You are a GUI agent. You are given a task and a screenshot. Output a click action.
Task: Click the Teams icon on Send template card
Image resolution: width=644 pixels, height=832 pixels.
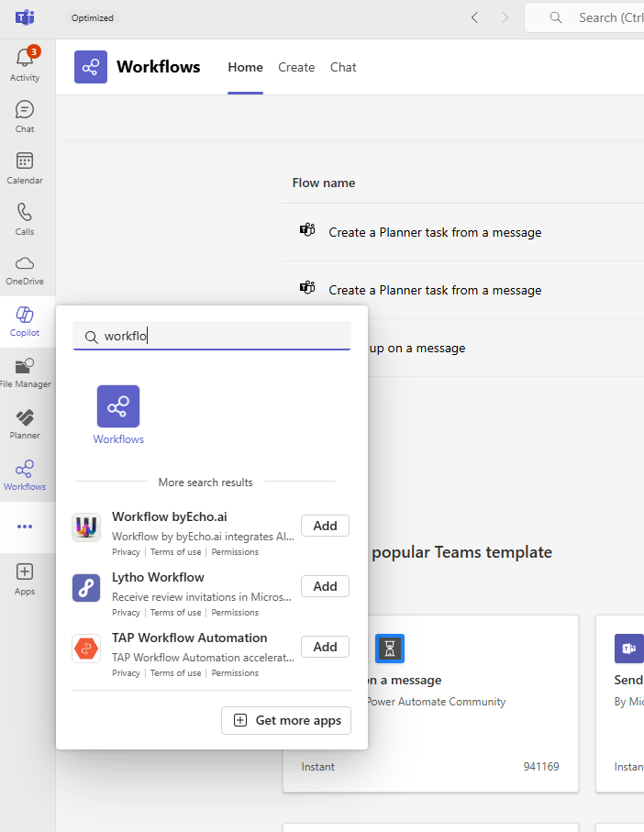[x=629, y=649]
